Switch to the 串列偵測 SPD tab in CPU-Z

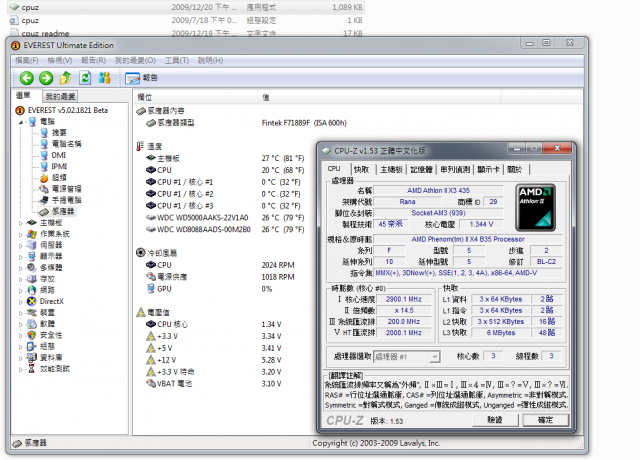pos(455,169)
